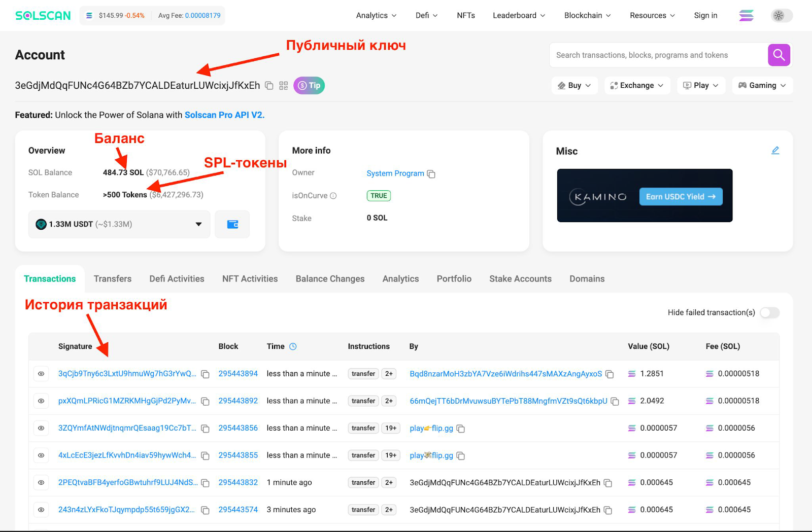Open the Buy dropdown
Viewport: 812px width, 532px height.
(x=574, y=85)
